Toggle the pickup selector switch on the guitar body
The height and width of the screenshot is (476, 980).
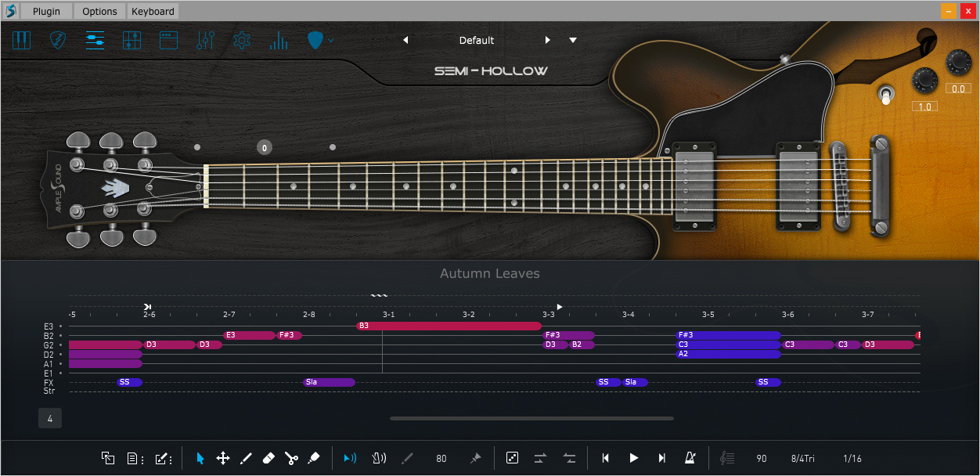(885, 96)
